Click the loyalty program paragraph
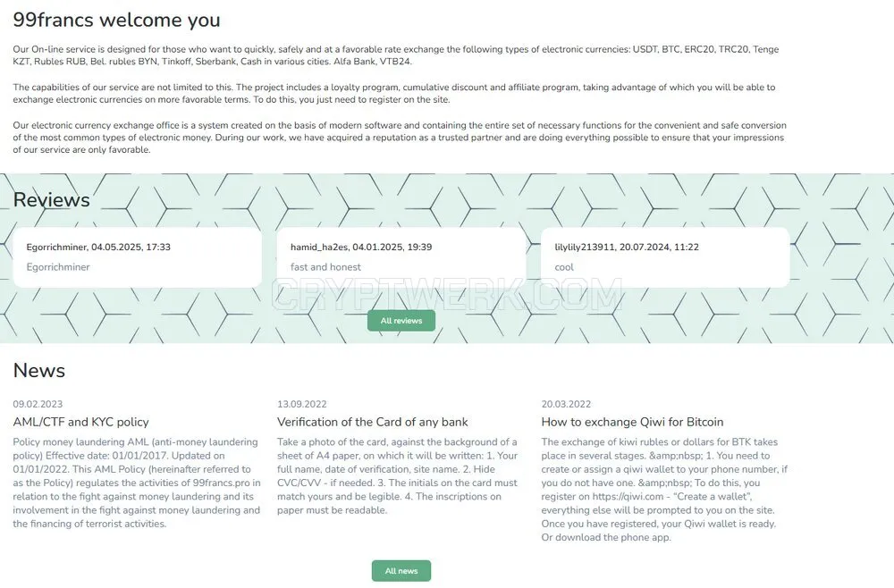This screenshot has width=894, height=588. 394,94
